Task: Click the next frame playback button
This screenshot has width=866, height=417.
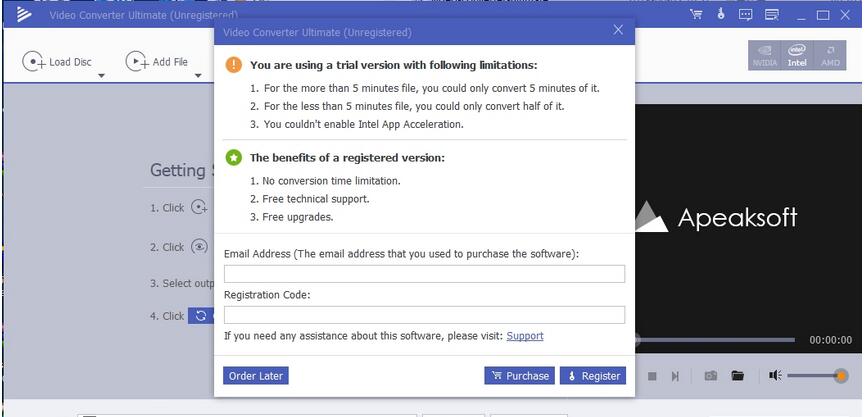Action: [x=676, y=376]
